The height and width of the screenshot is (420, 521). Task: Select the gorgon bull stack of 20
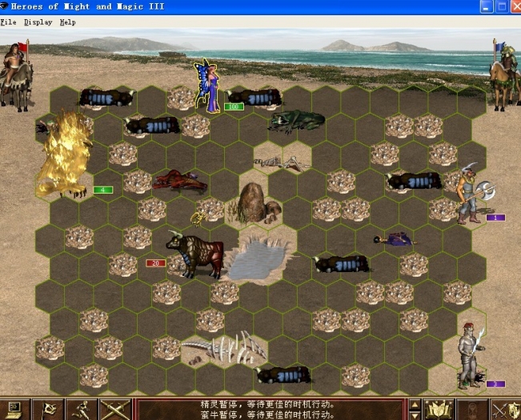tap(195, 254)
